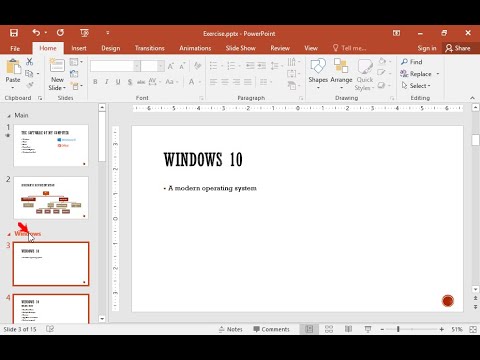This screenshot has width=480, height=360.
Task: Click the Cut scissors icon
Action: (29, 62)
